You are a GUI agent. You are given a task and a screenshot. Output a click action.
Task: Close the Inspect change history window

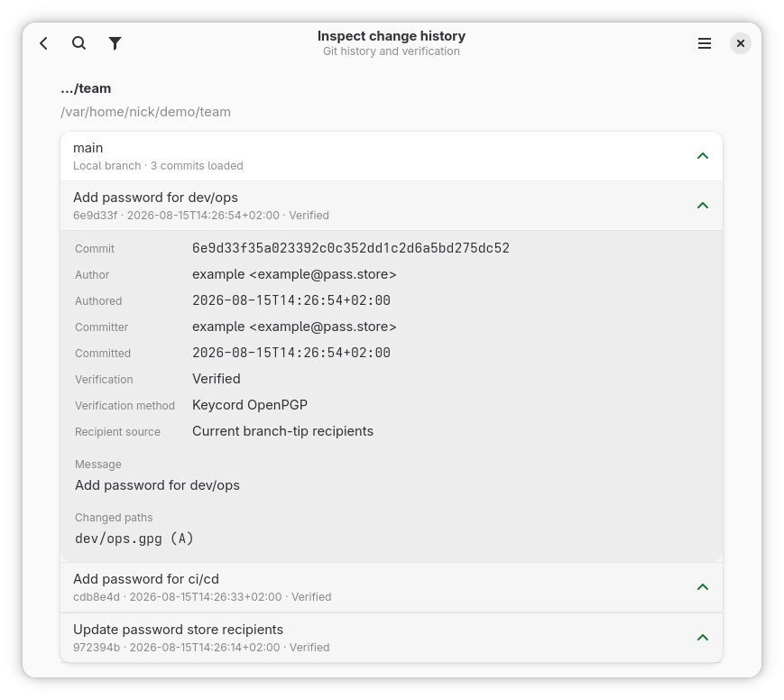pos(741,43)
